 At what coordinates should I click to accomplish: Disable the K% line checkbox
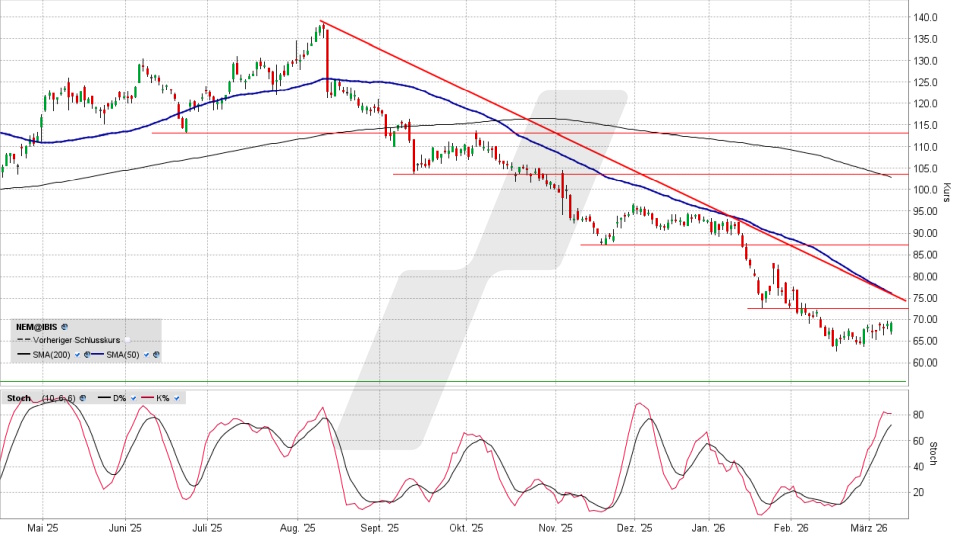click(175, 398)
